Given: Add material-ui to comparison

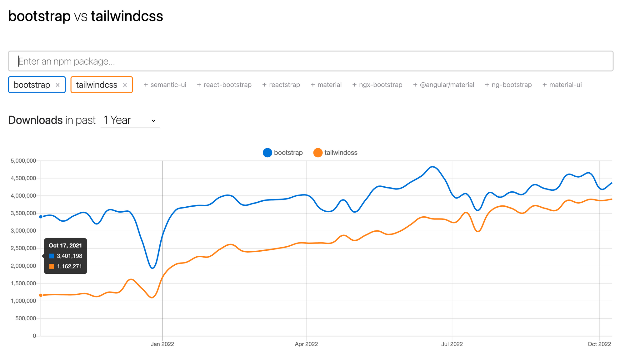Looking at the screenshot, I should 562,85.
